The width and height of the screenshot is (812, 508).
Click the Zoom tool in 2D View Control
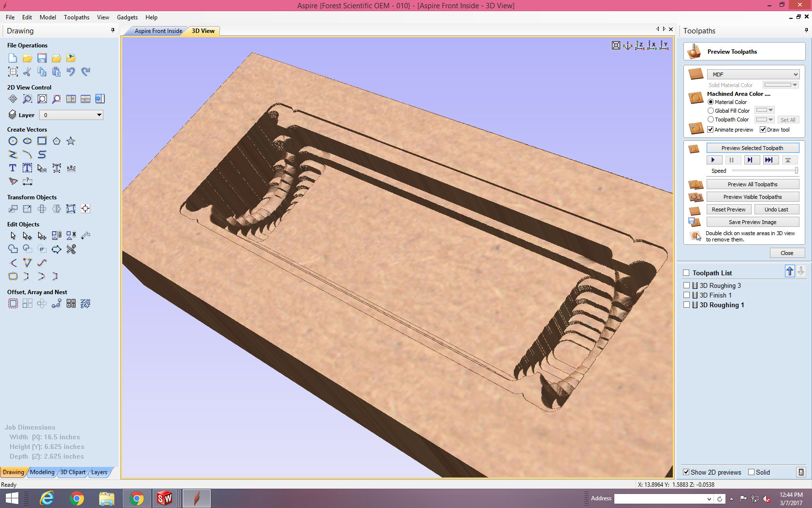tap(28, 99)
